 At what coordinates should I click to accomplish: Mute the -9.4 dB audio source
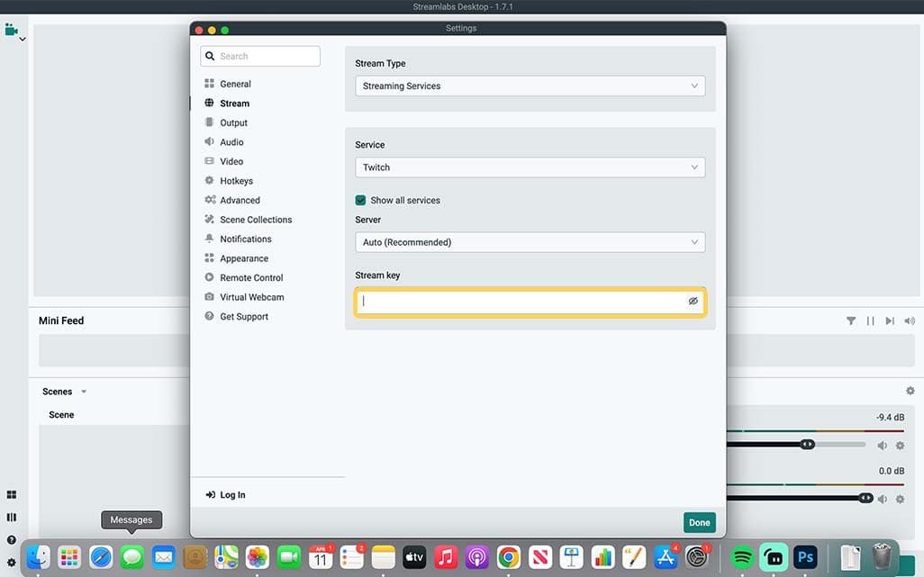[x=883, y=445]
